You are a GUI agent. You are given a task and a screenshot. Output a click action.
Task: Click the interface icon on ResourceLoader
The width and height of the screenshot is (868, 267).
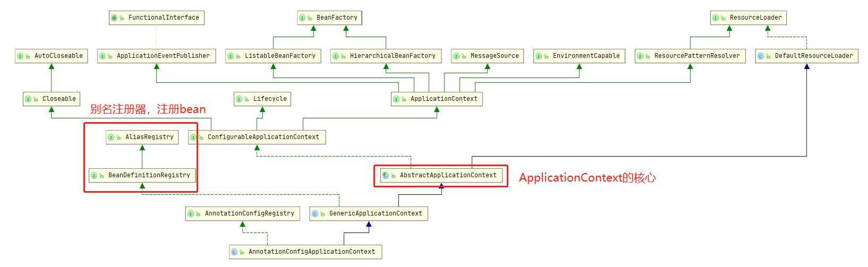pyautogui.click(x=716, y=18)
